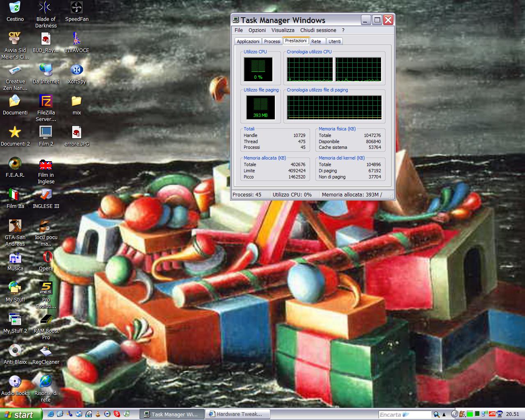Select the My Stuff desktop icon
Screen dimensions: 525x420
coord(15,292)
